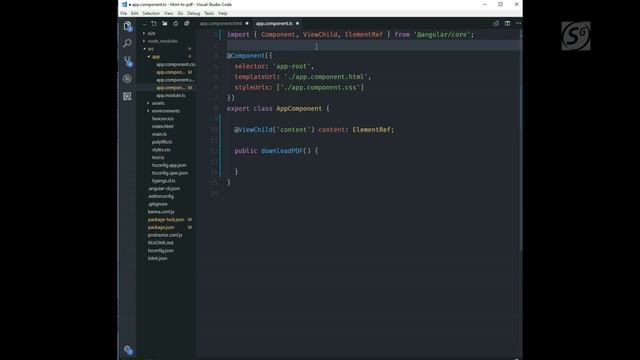This screenshot has width=640, height=360.
Task: Open the File menu
Action: (x=123, y=13)
